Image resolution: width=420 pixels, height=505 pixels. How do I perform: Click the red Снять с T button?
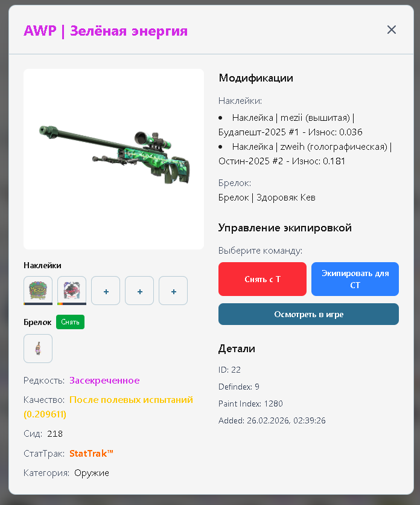[x=262, y=279]
